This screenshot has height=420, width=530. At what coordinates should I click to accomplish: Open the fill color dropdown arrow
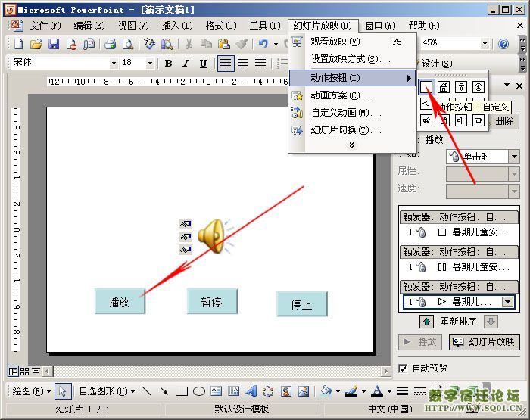click(x=338, y=391)
